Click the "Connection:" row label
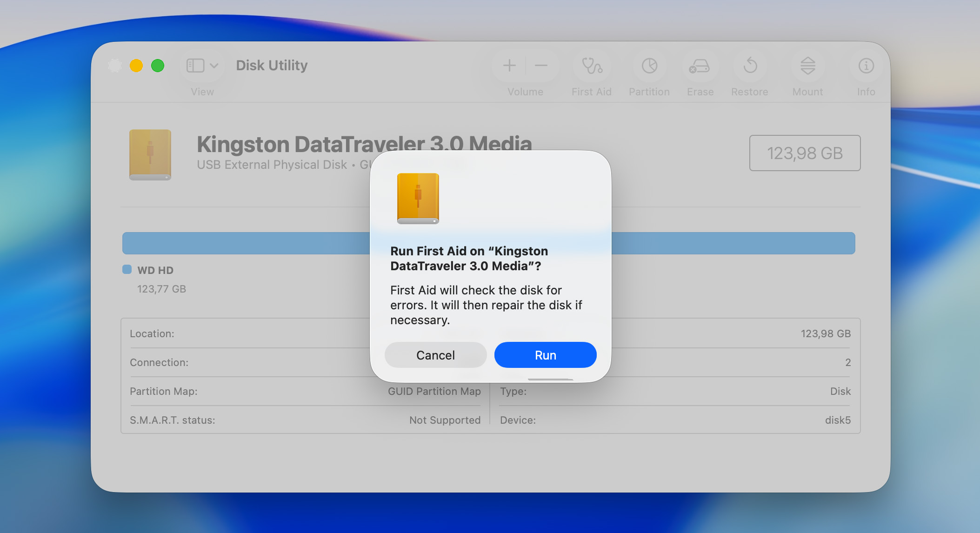This screenshot has width=980, height=533. (159, 362)
